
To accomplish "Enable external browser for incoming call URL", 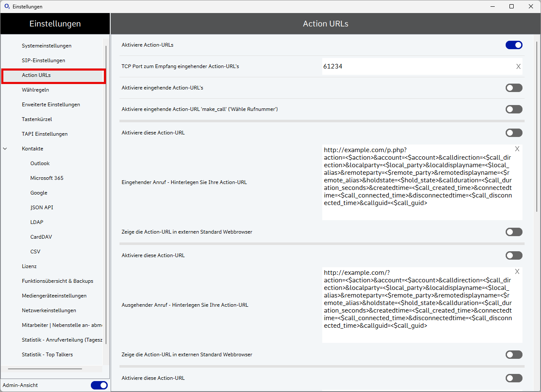I will [514, 232].
